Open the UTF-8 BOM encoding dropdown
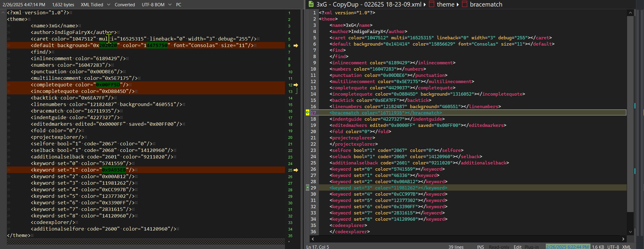The width and height of the screenshot is (644, 249). 170,5
